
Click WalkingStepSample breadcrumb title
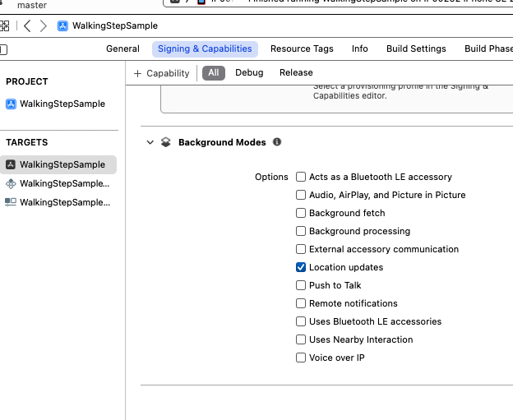[x=115, y=25]
